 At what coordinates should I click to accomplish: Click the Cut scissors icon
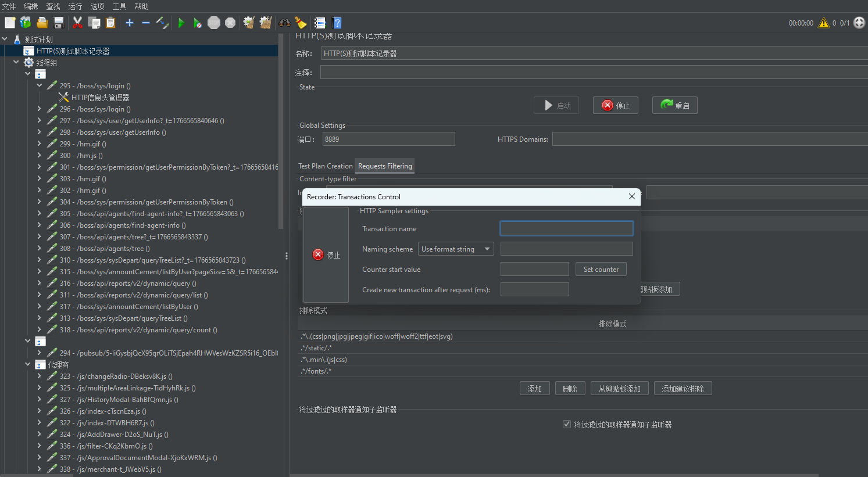click(77, 23)
